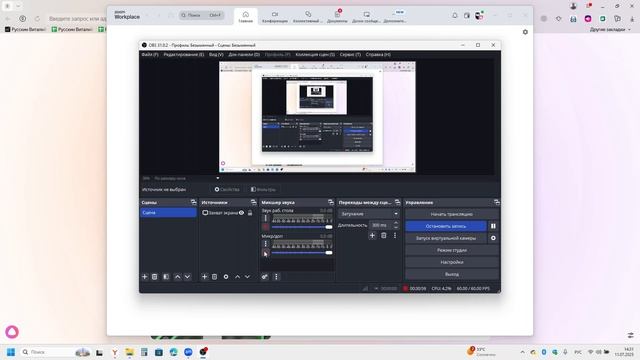Undock the Sources panel icon
The width and height of the screenshot is (640, 360).
253,202
